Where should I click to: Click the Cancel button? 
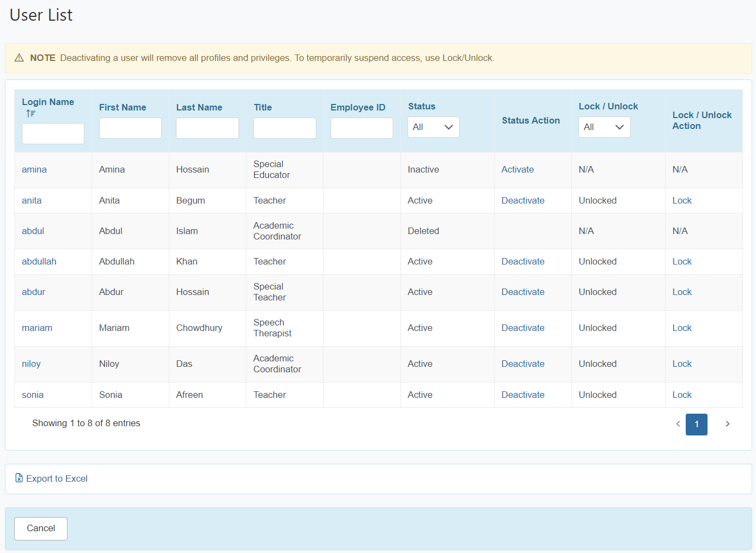coord(41,529)
